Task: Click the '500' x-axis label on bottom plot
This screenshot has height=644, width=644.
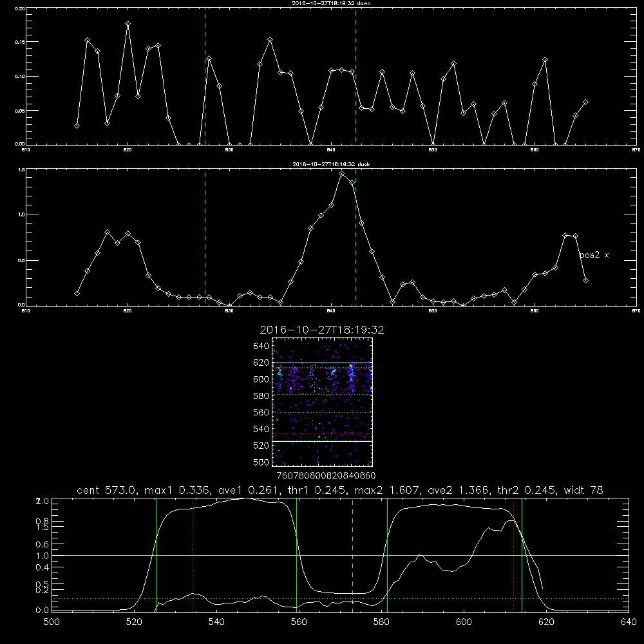Action: [x=52, y=622]
